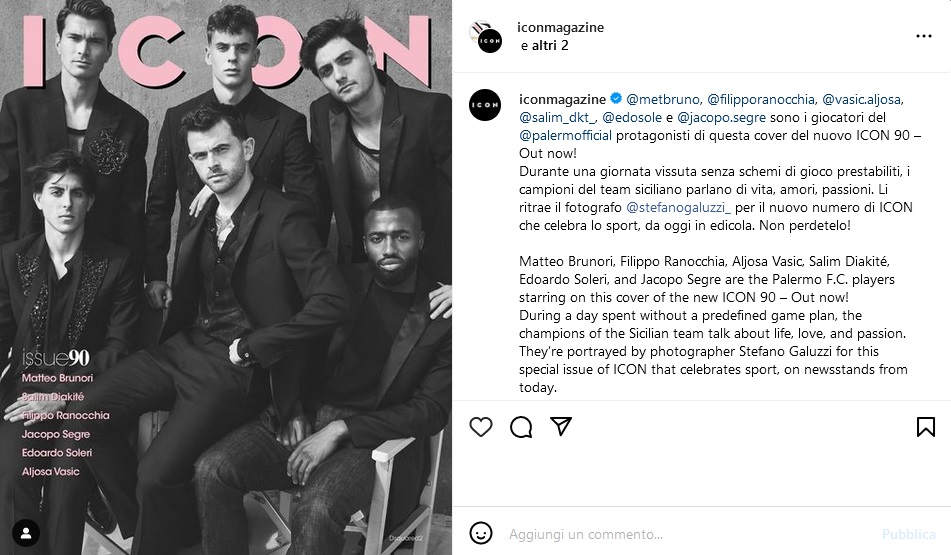Click the ICON profile avatar in header
The height and width of the screenshot is (555, 951).
(x=485, y=36)
